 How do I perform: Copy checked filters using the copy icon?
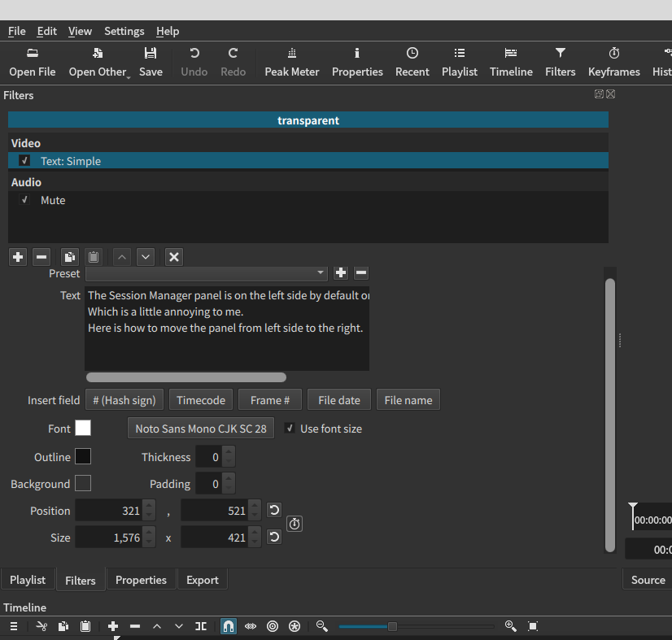coord(70,256)
